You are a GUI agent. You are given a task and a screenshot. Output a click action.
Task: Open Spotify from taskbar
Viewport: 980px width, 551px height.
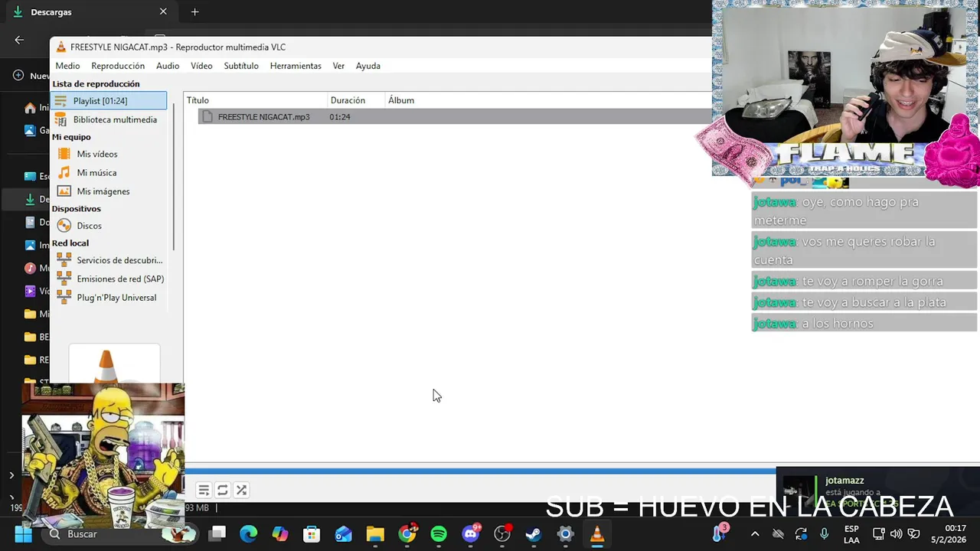pos(439,534)
